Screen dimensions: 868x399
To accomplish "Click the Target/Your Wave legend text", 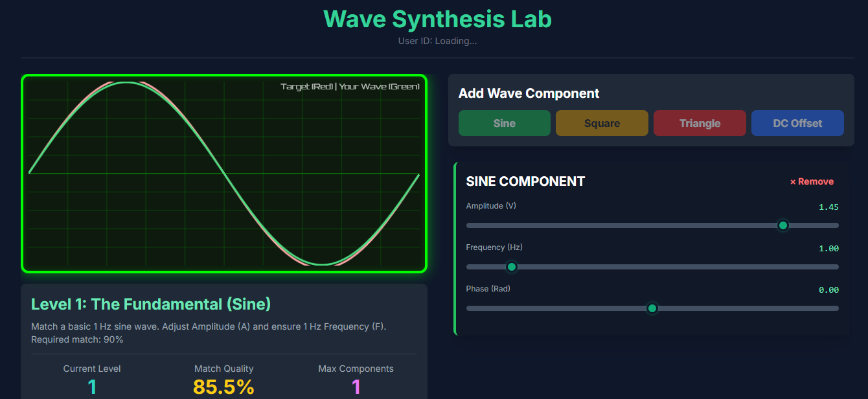I will (350, 86).
